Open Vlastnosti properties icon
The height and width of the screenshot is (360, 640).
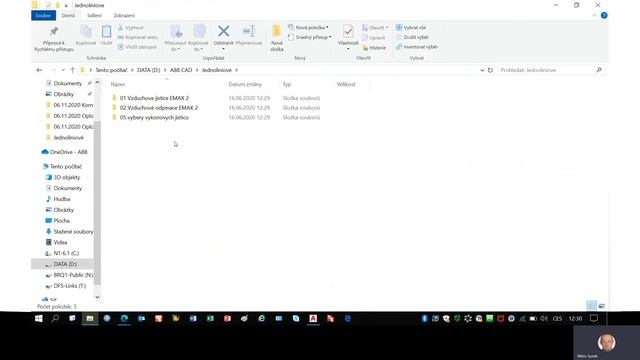point(348,31)
